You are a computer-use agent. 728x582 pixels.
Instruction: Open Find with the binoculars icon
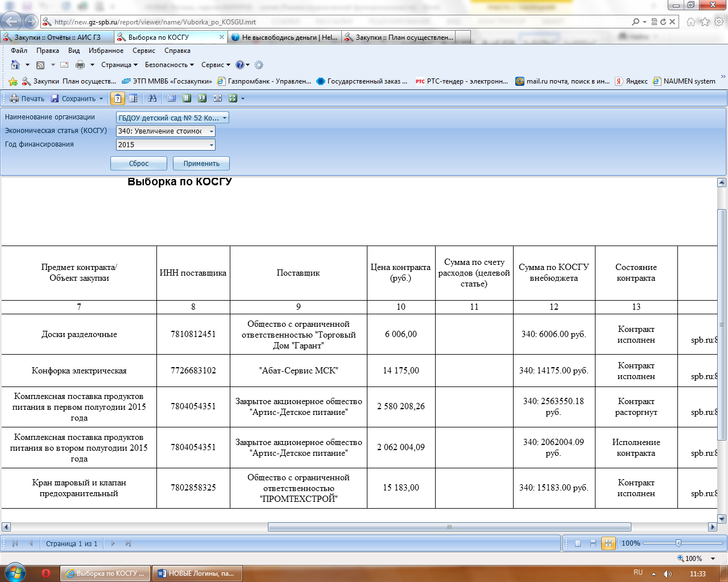[152, 98]
